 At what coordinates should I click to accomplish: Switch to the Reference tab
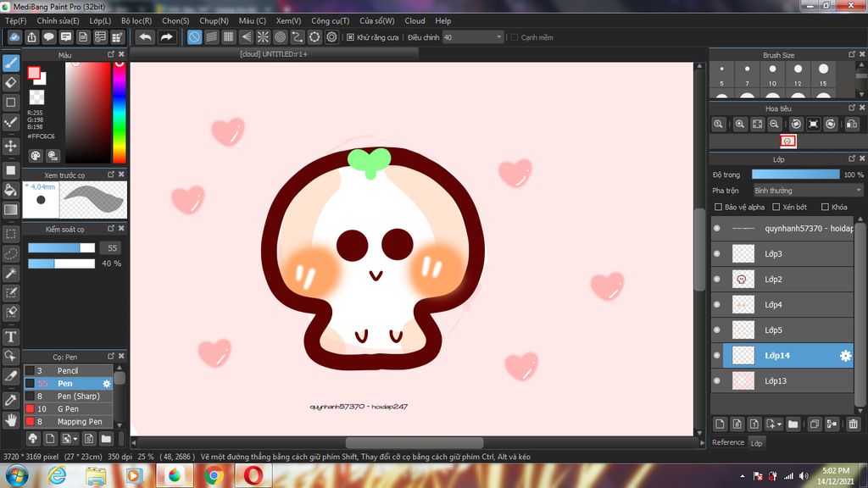[x=728, y=442]
